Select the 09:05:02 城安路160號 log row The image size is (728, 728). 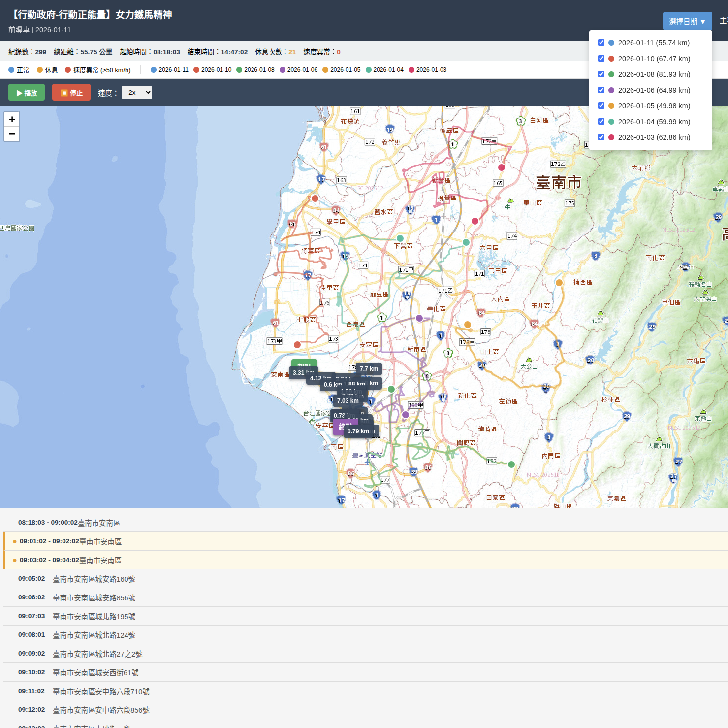click(94, 579)
